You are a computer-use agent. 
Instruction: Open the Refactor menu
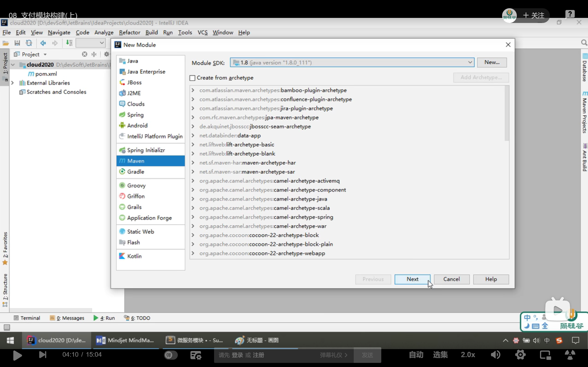129,32
